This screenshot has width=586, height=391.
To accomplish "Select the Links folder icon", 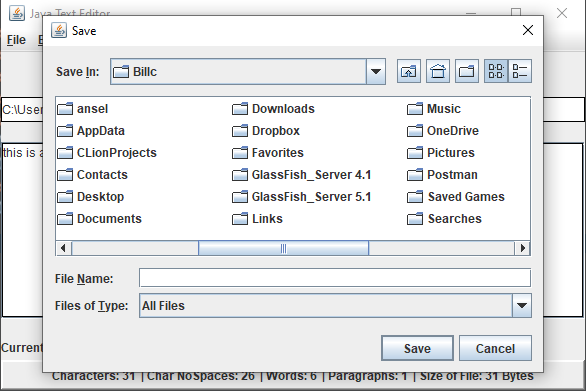I will coord(240,219).
